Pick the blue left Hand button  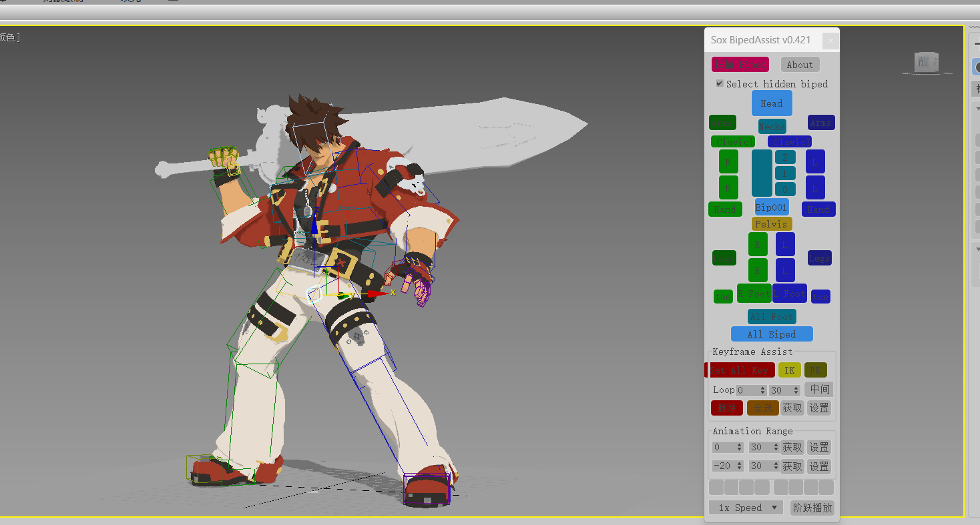(818, 209)
